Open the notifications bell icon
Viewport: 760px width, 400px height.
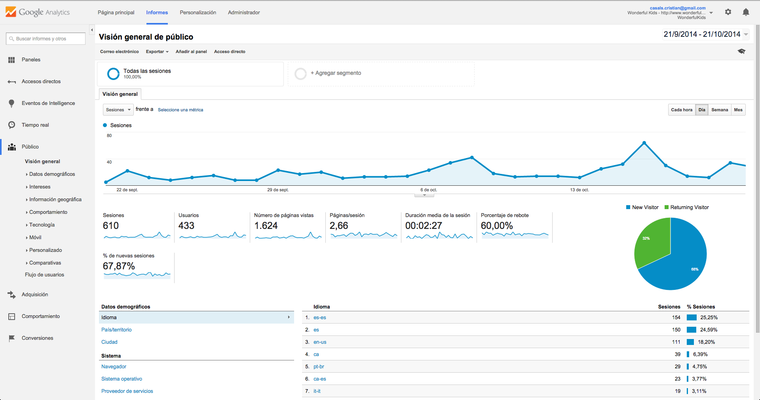pos(745,12)
